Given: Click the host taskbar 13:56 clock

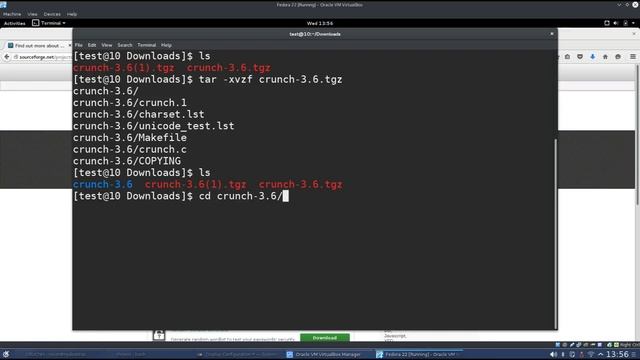Looking at the screenshot, I should [617, 354].
